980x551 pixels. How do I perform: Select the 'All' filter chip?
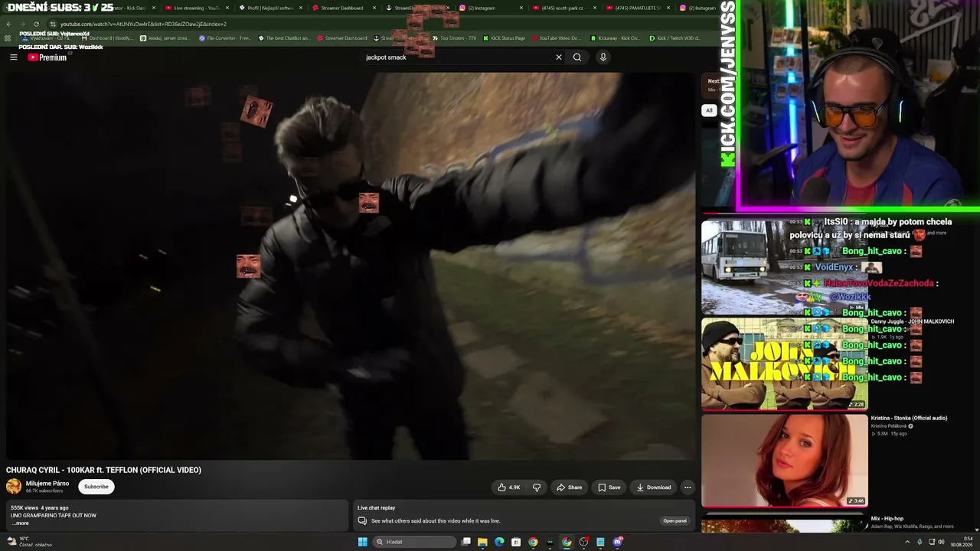point(709,110)
